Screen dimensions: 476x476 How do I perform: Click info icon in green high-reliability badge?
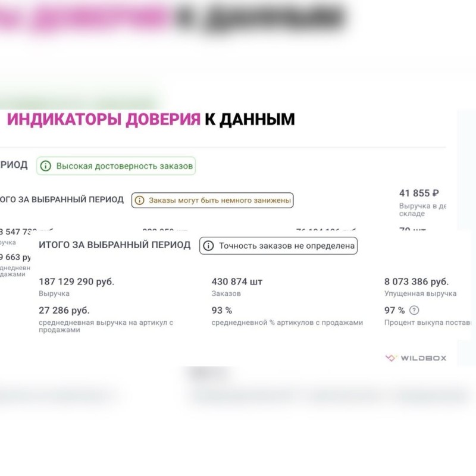46,166
